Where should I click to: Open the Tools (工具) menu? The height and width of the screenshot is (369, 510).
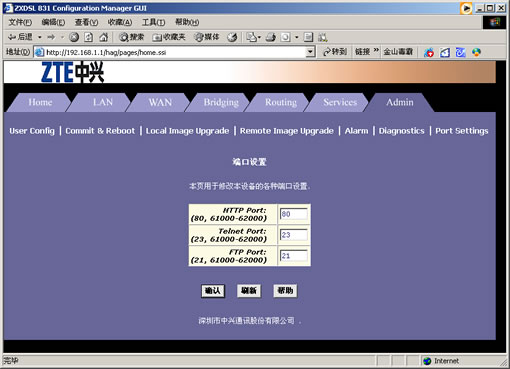click(x=153, y=22)
